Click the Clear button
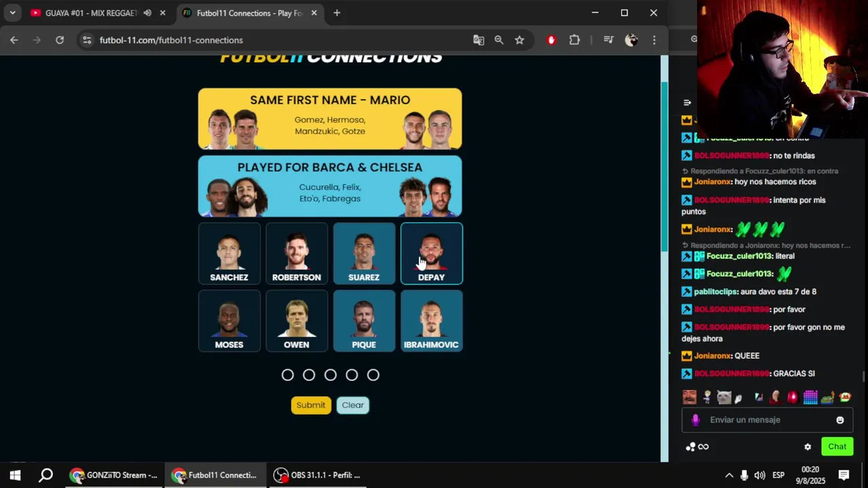This screenshot has height=488, width=868. coord(353,405)
